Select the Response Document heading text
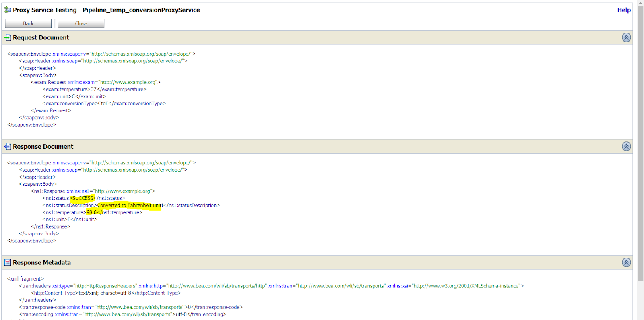Viewport: 644px width, 320px height. (43, 147)
